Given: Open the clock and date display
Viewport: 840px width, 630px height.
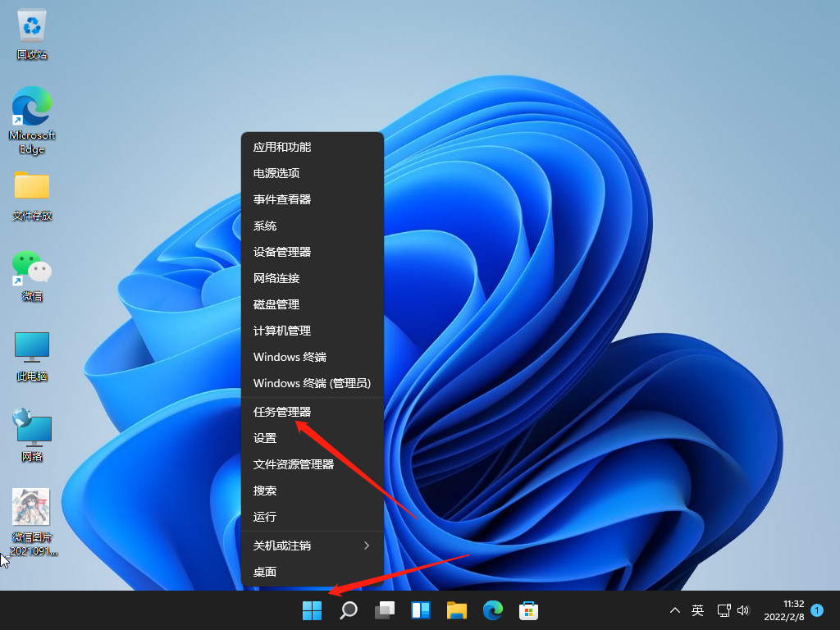Looking at the screenshot, I should point(782,610).
